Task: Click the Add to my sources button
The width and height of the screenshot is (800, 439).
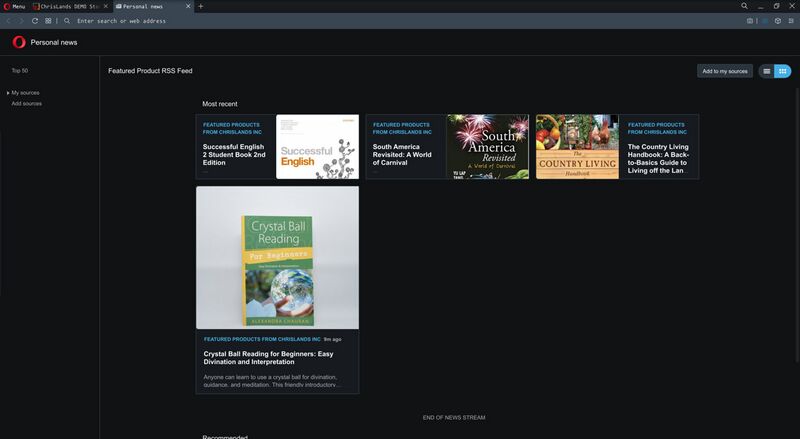Action: click(724, 71)
